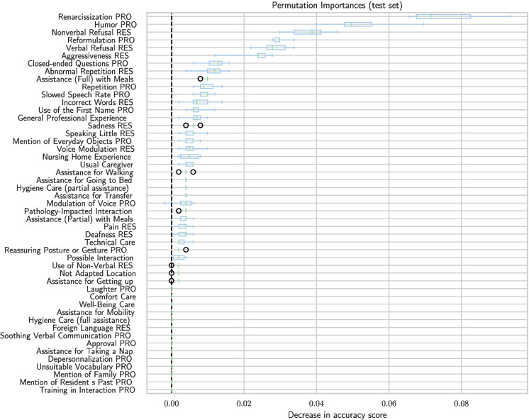Screen dimensions: 529x420
Task: Click the 0.04 x-axis tick label
Action: click(316, 404)
